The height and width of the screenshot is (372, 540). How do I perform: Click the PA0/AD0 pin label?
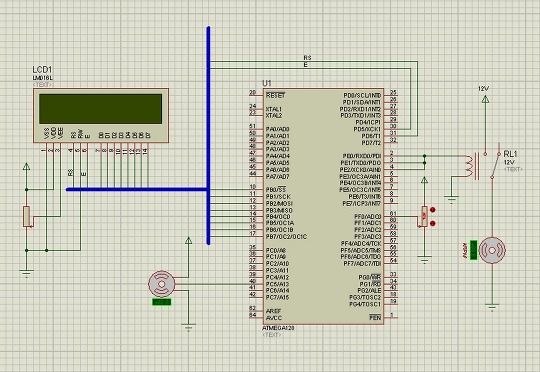(x=278, y=129)
